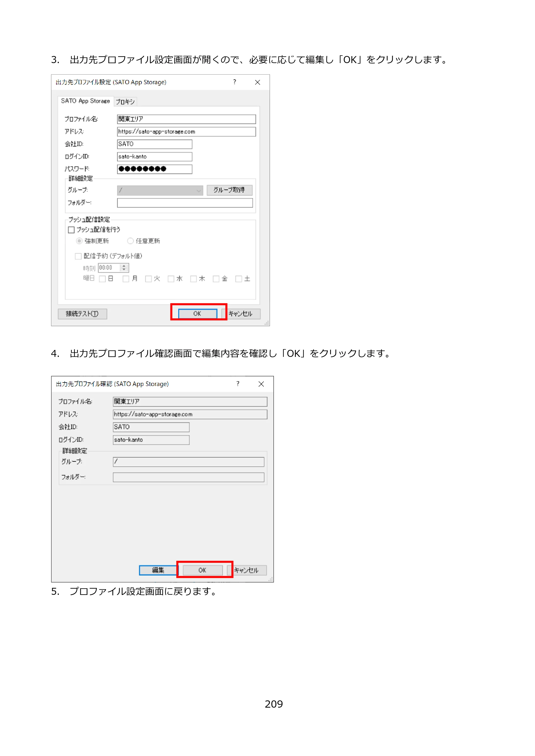Click the 時刻 spinner arrows
Screen dimensions: 535x756
[124, 268]
